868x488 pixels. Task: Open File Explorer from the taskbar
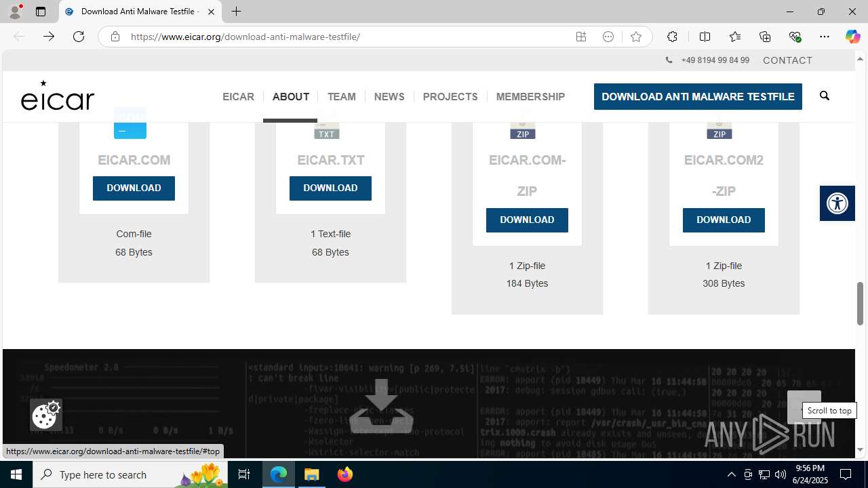(312, 474)
